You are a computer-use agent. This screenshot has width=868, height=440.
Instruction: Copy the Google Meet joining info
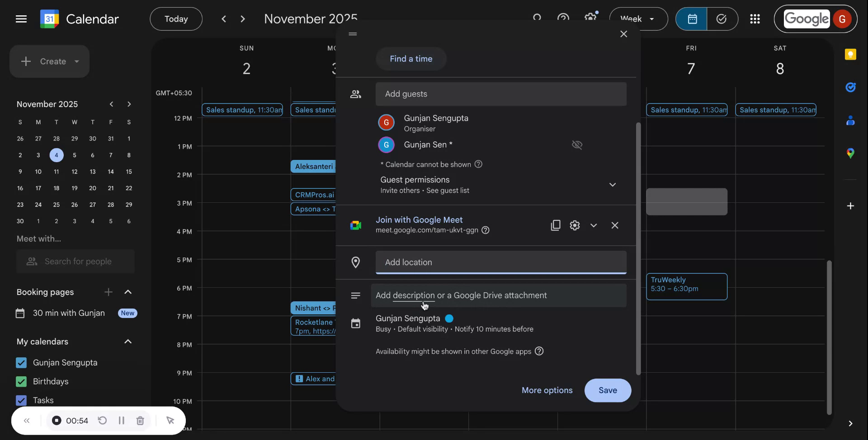555,225
